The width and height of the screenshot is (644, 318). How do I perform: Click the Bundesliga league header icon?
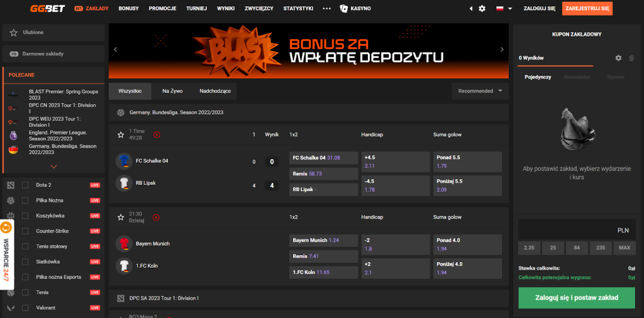pos(120,112)
